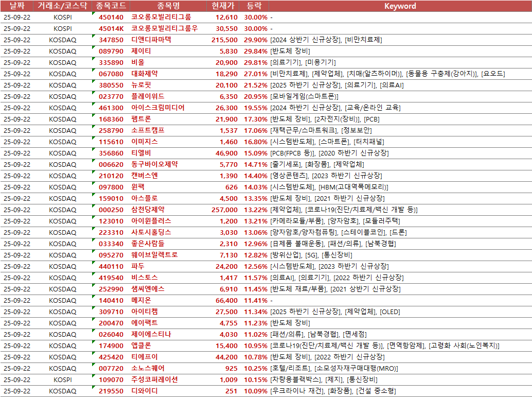Viewport: 532px width, 397px height.
Task: Click stock code 109070
Action: point(111,379)
